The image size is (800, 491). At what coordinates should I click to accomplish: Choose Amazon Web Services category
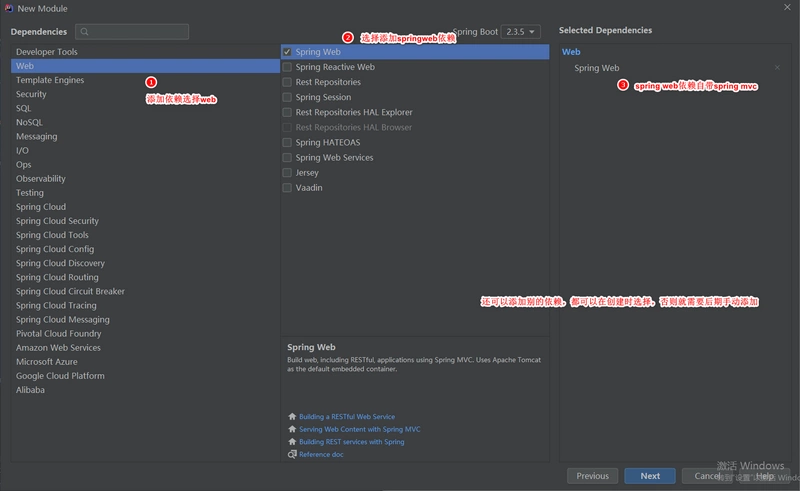click(x=145, y=348)
